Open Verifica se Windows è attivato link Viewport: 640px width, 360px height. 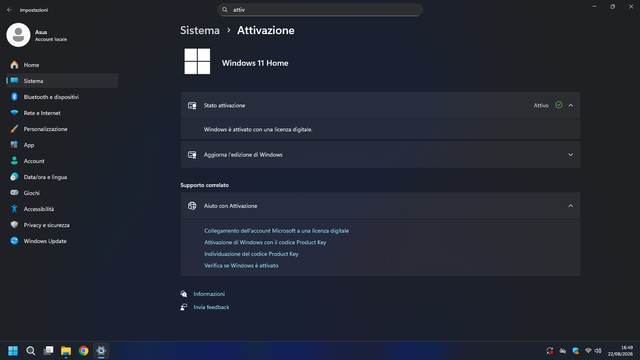(241, 266)
